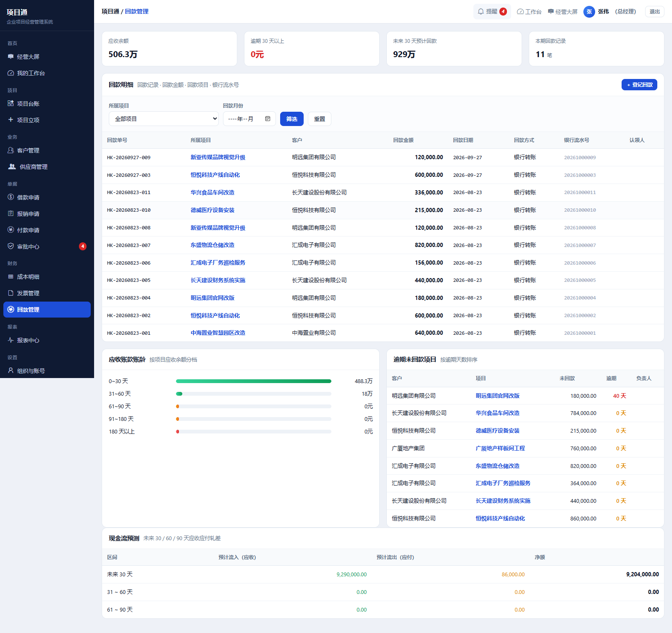This screenshot has height=633, width=672.
Task: Open 经营大屏 icon in the sidebar
Action: (11, 57)
